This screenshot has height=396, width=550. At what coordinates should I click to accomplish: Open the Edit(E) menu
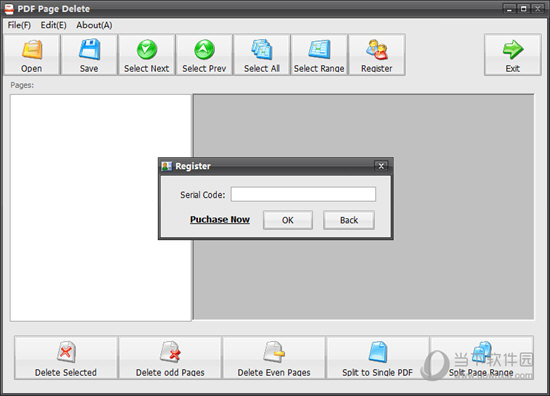click(53, 25)
